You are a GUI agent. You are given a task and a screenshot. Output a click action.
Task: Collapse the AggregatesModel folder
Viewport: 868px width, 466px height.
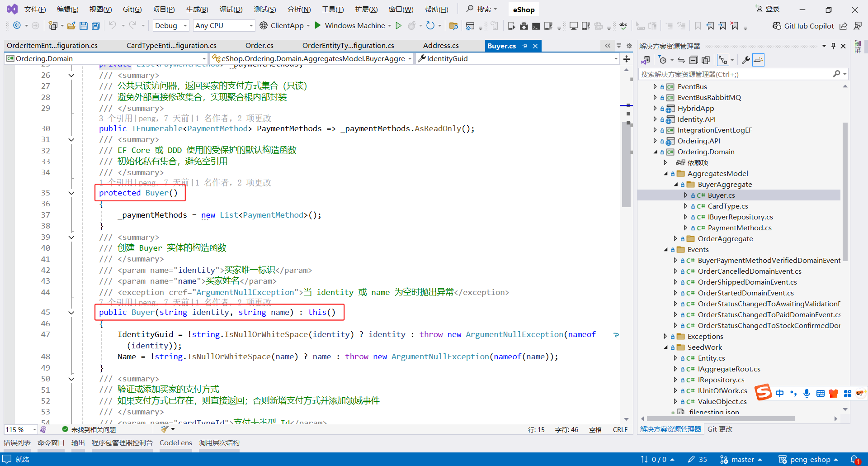click(x=665, y=174)
